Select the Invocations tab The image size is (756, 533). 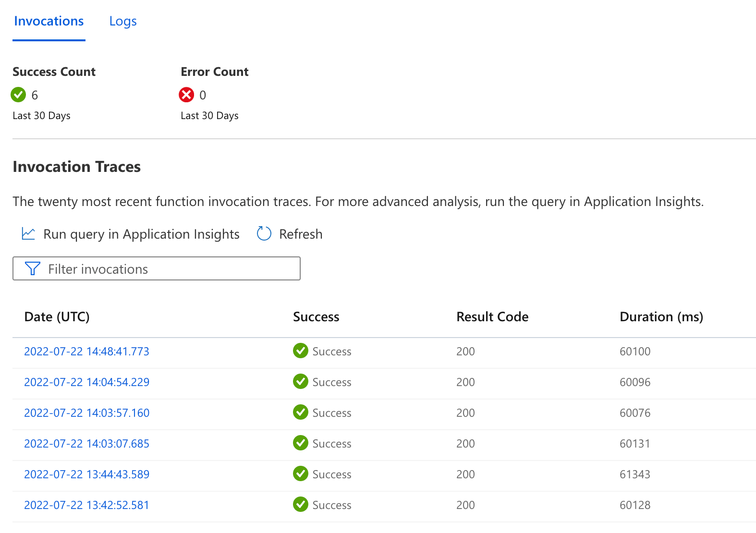(49, 22)
